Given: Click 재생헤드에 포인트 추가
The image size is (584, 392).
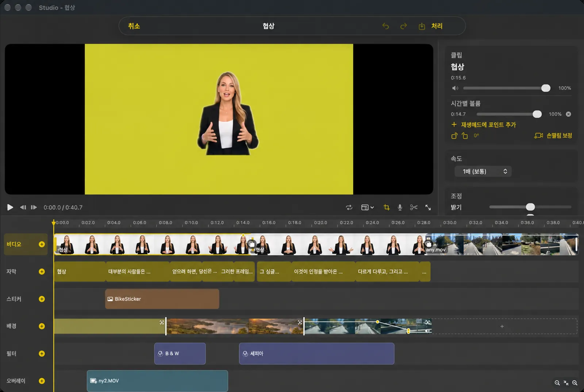Looking at the screenshot, I should pos(484,125).
